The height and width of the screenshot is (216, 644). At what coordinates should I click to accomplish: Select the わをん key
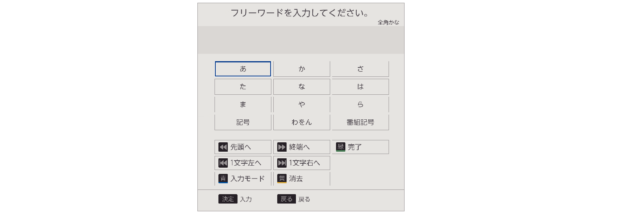coord(301,122)
